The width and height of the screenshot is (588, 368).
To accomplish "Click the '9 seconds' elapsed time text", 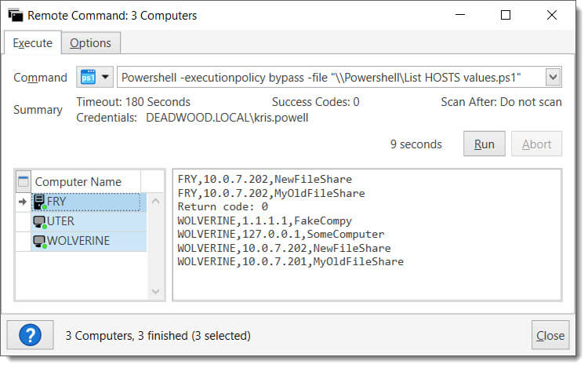I will [416, 144].
